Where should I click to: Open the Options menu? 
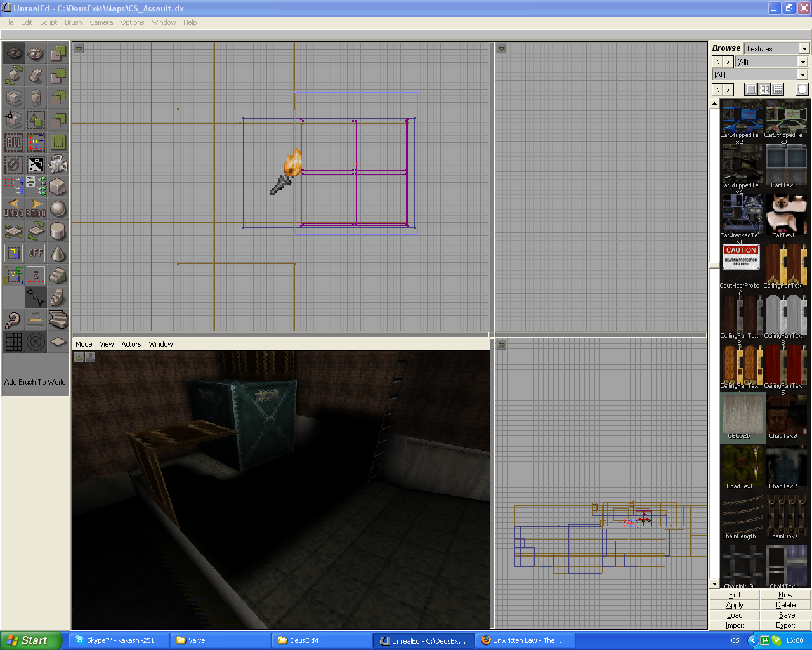pyautogui.click(x=133, y=22)
